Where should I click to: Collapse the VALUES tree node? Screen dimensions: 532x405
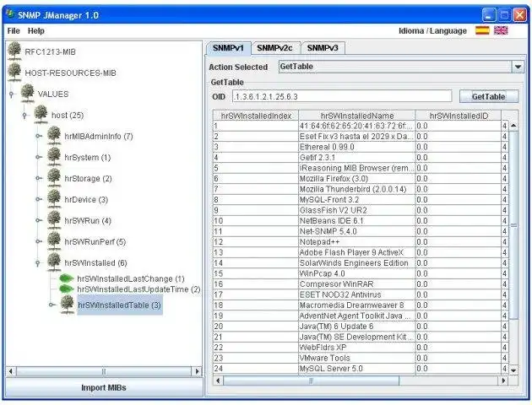(x=12, y=94)
